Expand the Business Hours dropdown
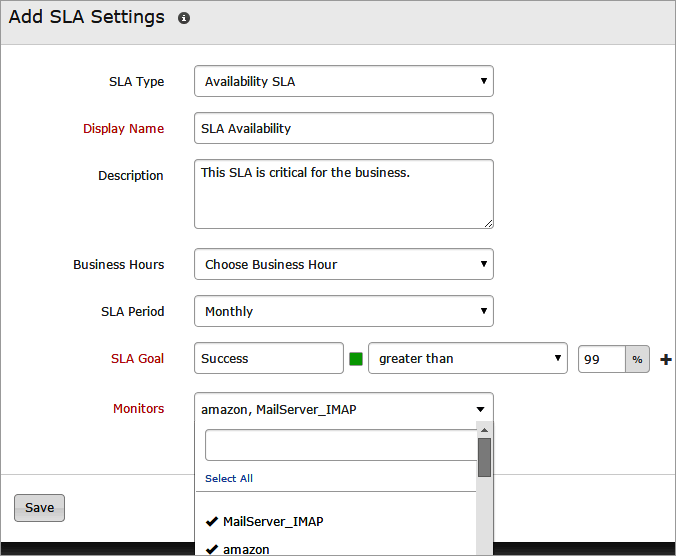 [x=343, y=265]
